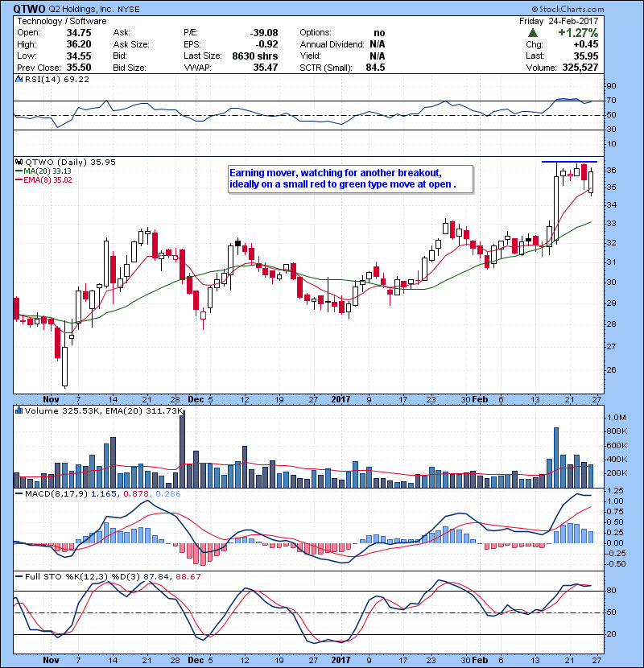Click the Low value 34.55
The height and width of the screenshot is (668, 644).
pyautogui.click(x=79, y=56)
